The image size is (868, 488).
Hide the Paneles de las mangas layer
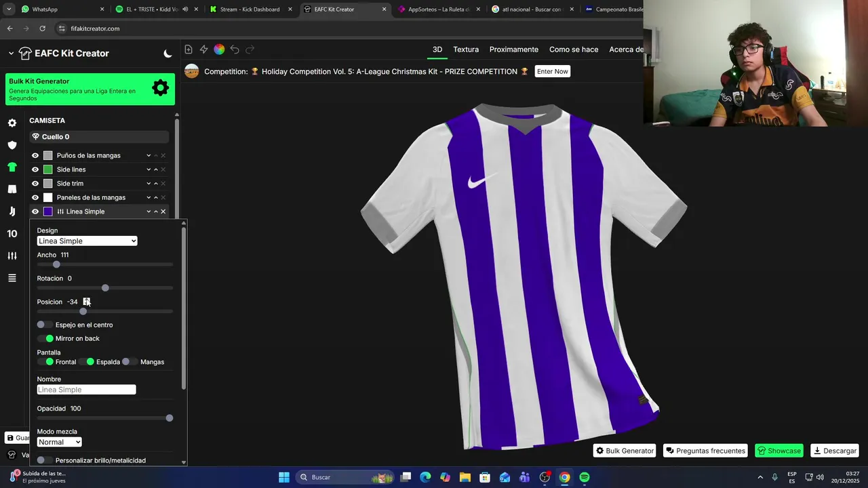[x=35, y=197]
